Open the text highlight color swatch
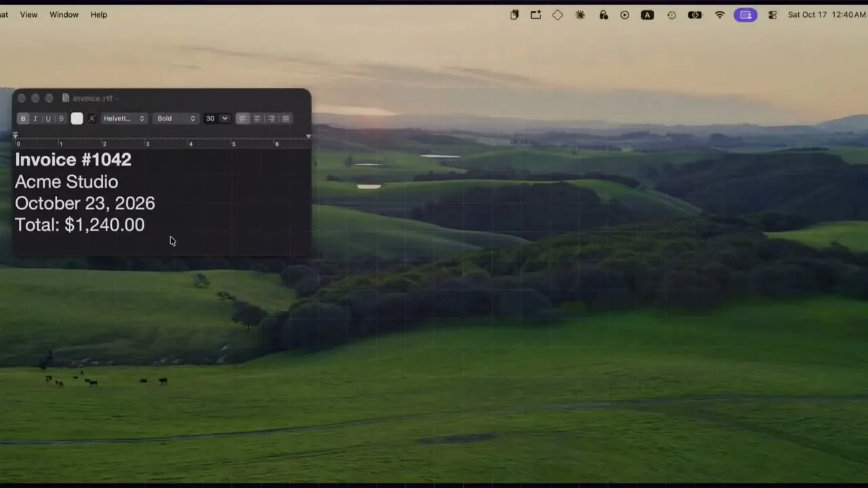This screenshot has width=868, height=488. tap(92, 119)
